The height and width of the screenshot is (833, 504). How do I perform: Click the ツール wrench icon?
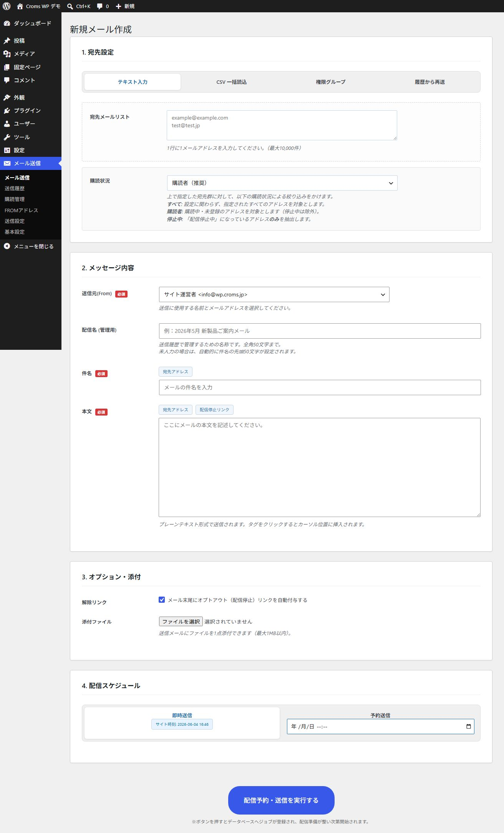[x=7, y=137]
